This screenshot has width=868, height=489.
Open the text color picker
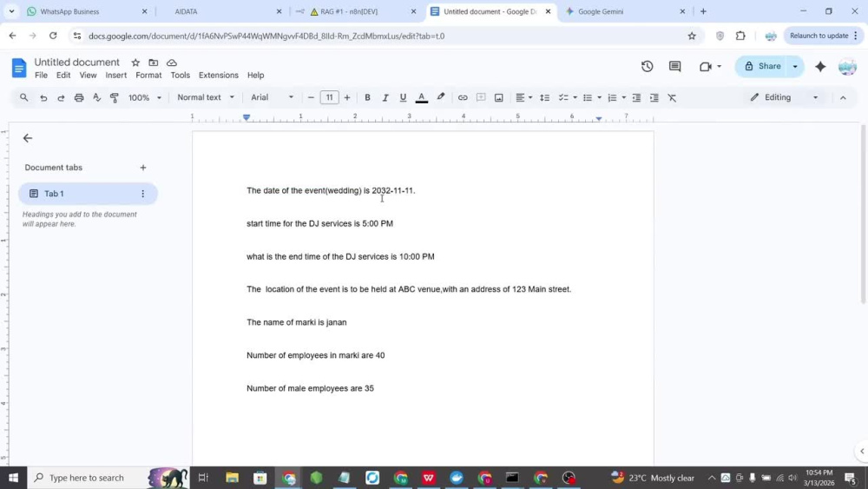click(x=421, y=97)
